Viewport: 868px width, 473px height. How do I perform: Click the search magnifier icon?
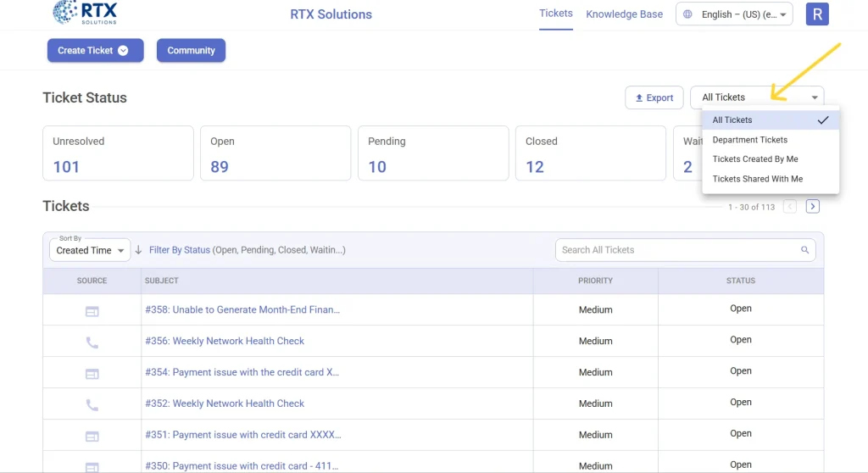point(804,250)
